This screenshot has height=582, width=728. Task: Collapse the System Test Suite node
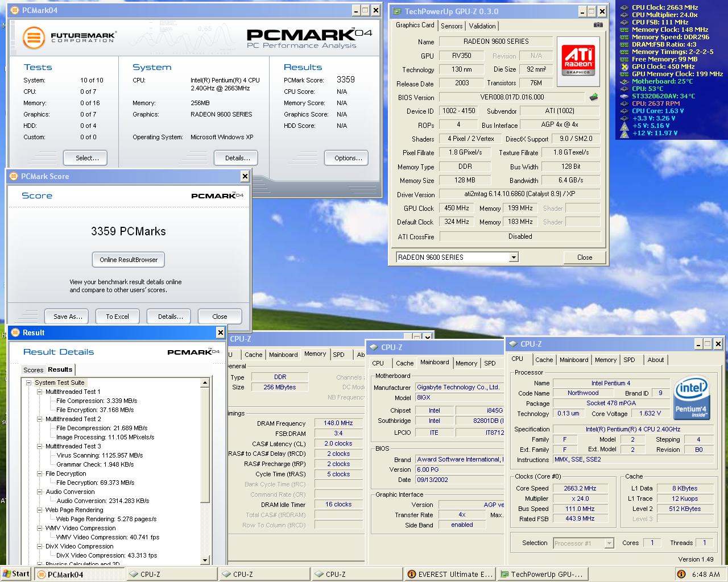(29, 383)
